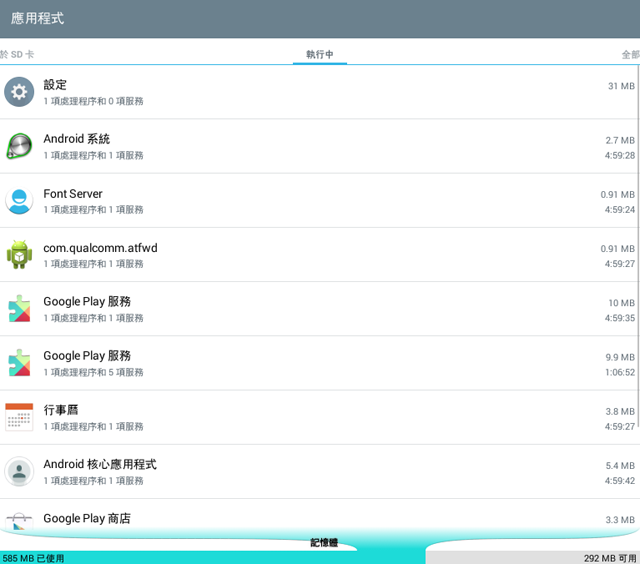
Task: Click the 4:59:42 running time
Action: pos(620,481)
